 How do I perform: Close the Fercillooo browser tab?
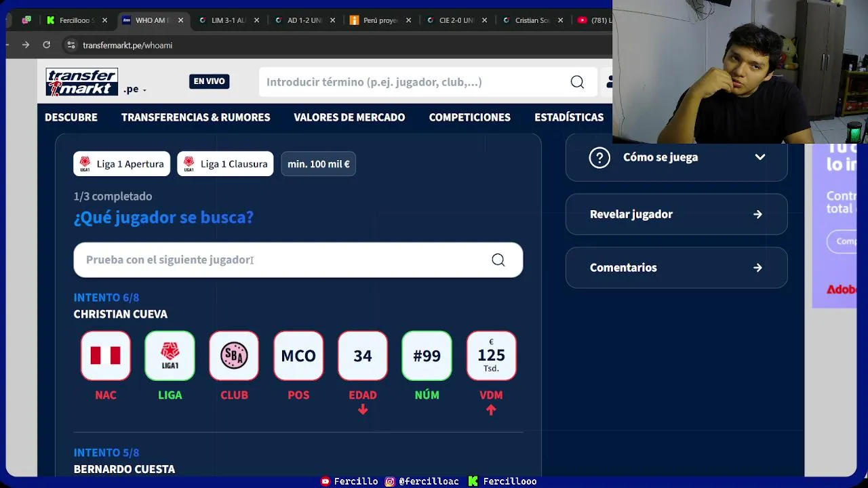click(104, 20)
